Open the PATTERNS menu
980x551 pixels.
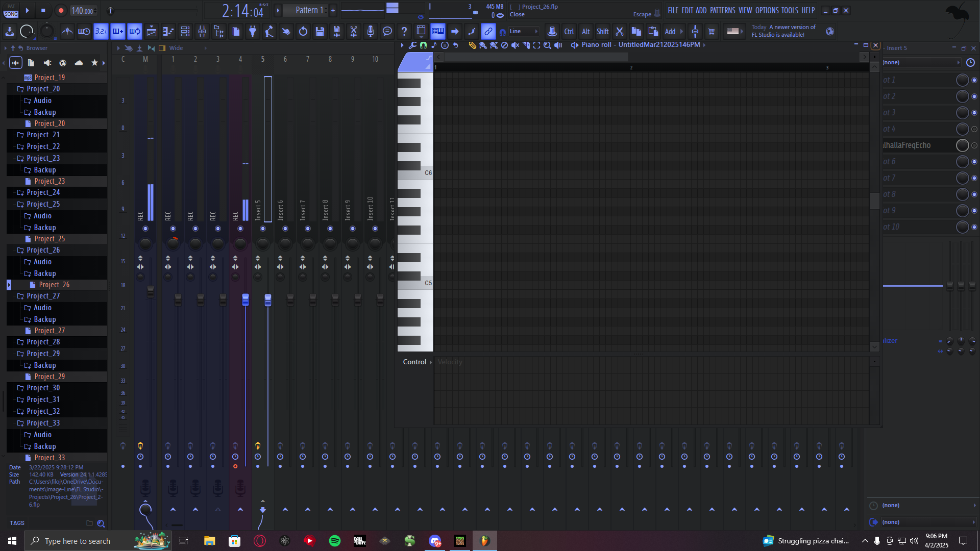pyautogui.click(x=722, y=10)
